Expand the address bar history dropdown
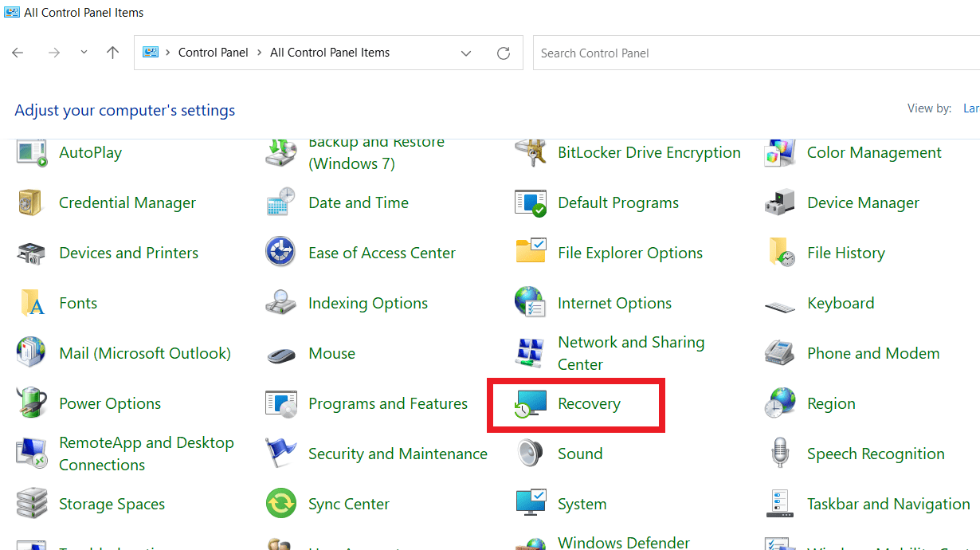 click(466, 53)
